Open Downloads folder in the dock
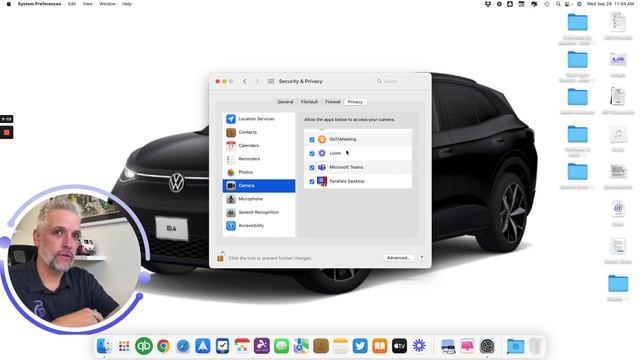The width and height of the screenshot is (640, 360). point(516,346)
